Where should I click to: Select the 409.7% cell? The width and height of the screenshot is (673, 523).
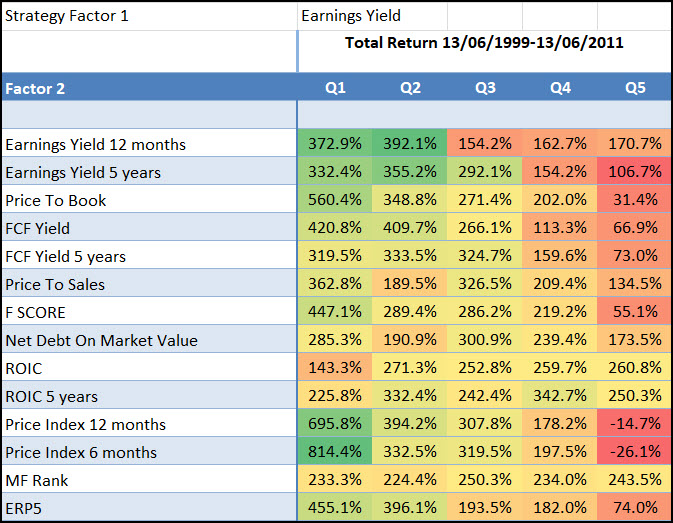coord(410,227)
